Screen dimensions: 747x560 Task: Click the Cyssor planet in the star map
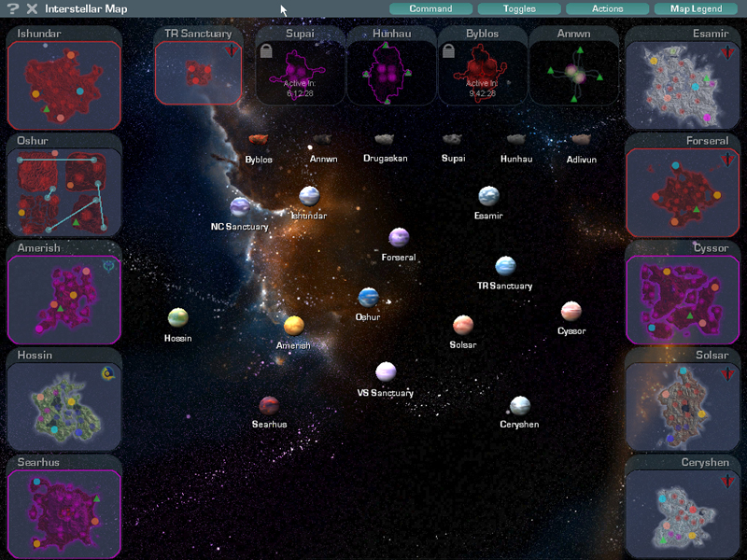[x=571, y=311]
